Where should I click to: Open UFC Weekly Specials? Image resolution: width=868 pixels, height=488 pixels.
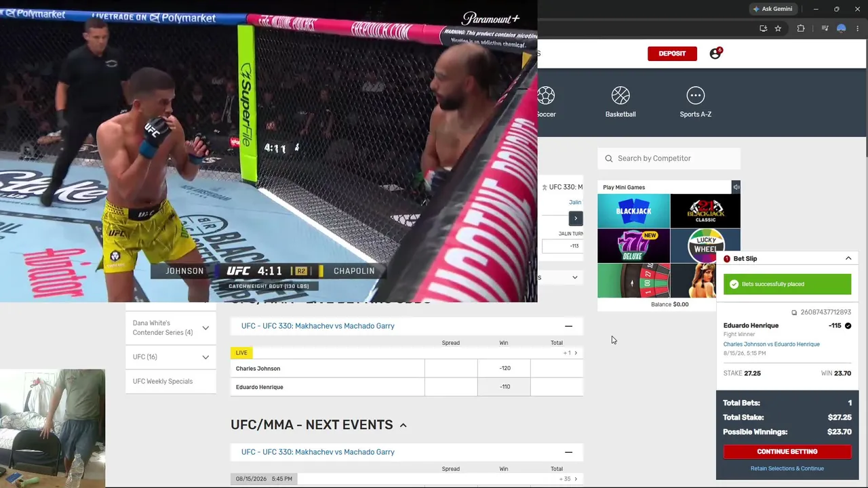click(x=163, y=382)
